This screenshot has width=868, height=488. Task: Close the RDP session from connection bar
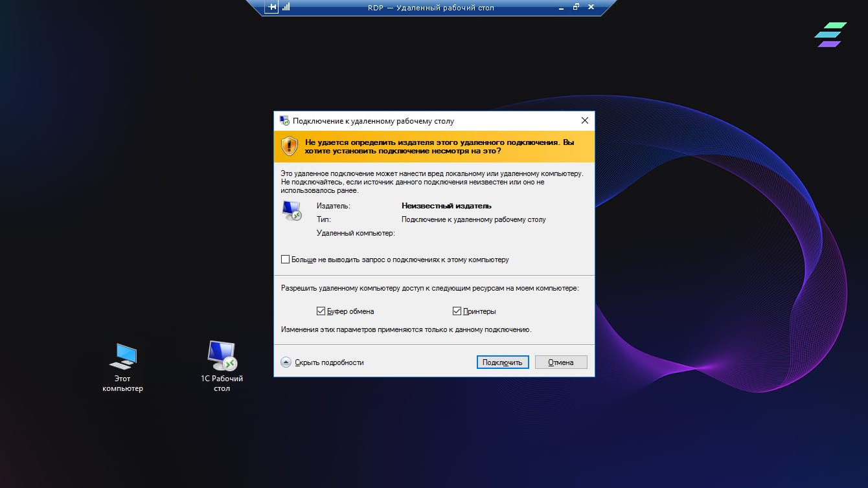point(591,8)
